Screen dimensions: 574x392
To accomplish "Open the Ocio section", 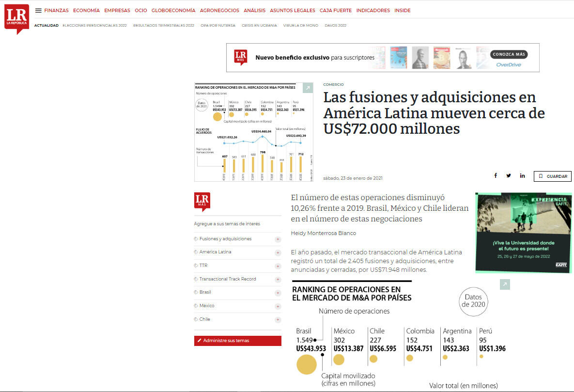I will [x=141, y=11].
